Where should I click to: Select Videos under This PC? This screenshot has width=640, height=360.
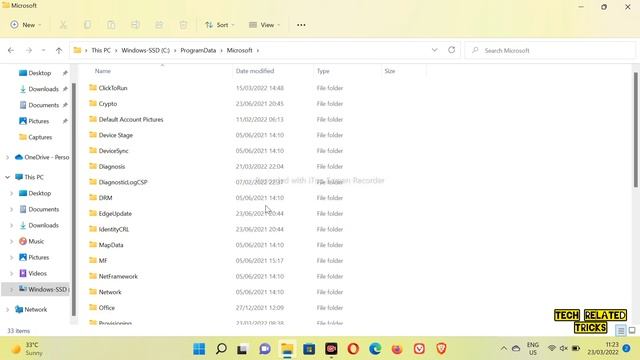click(33, 273)
